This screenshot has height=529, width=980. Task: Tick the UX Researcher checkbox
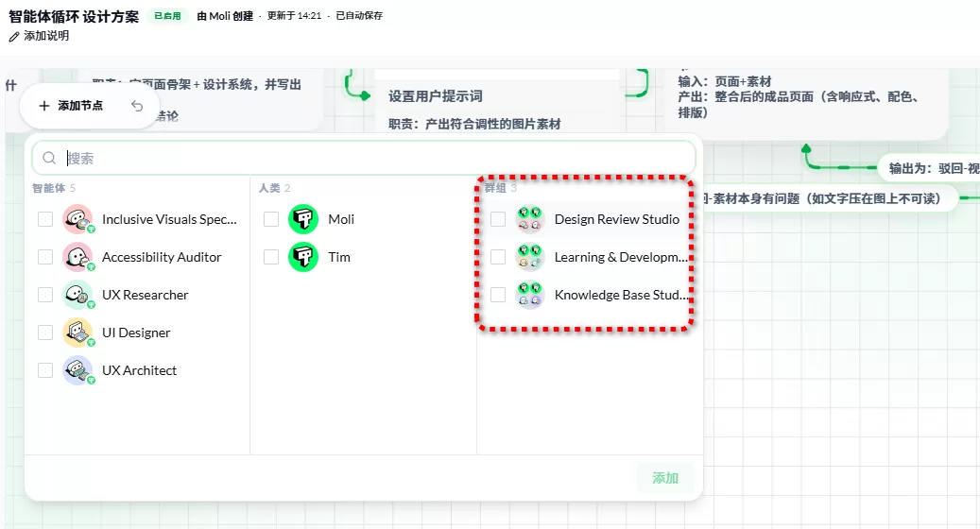coord(45,295)
